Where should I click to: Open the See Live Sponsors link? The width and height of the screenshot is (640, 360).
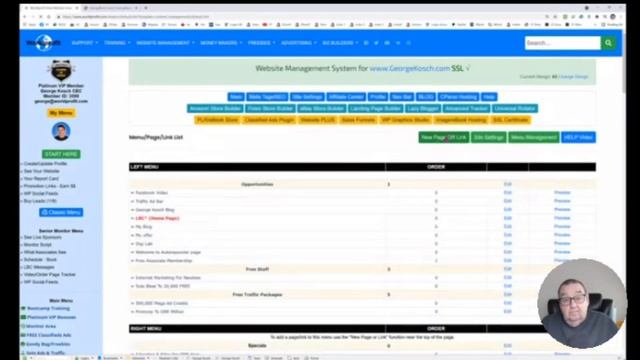42,237
